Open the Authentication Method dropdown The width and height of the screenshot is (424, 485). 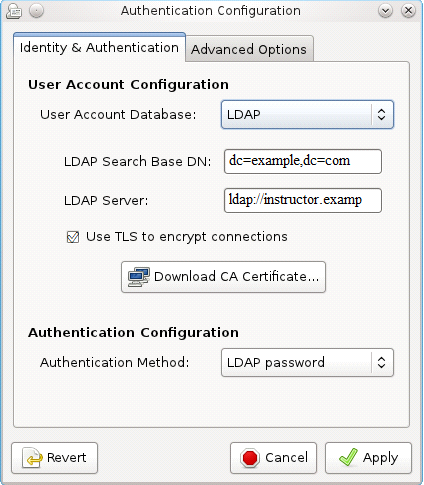point(307,363)
